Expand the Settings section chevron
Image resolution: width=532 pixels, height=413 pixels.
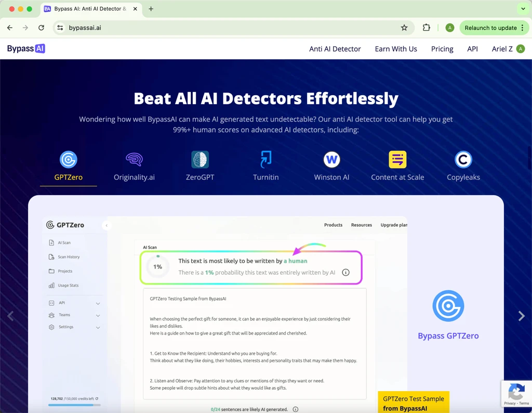98,328
